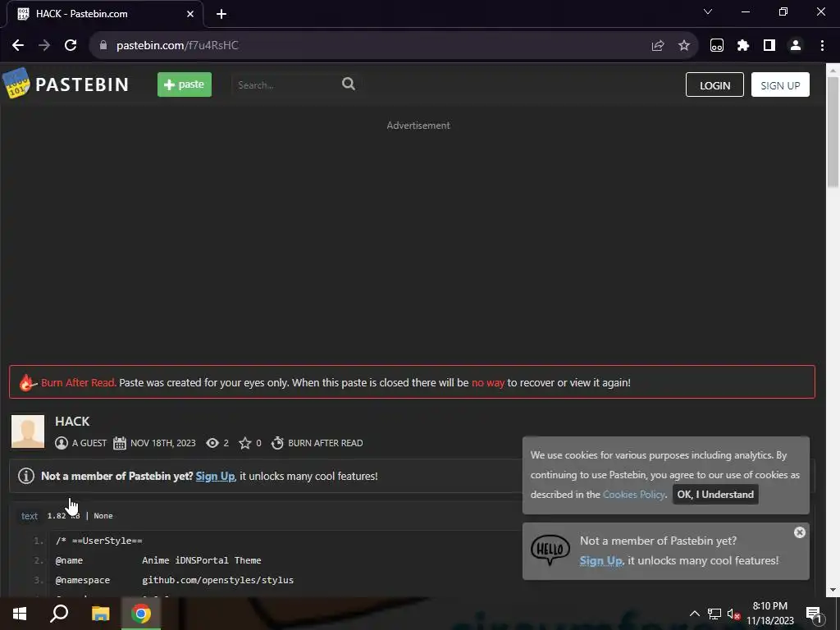
Task: Click the guest avatar thumbnail
Action: [28, 431]
